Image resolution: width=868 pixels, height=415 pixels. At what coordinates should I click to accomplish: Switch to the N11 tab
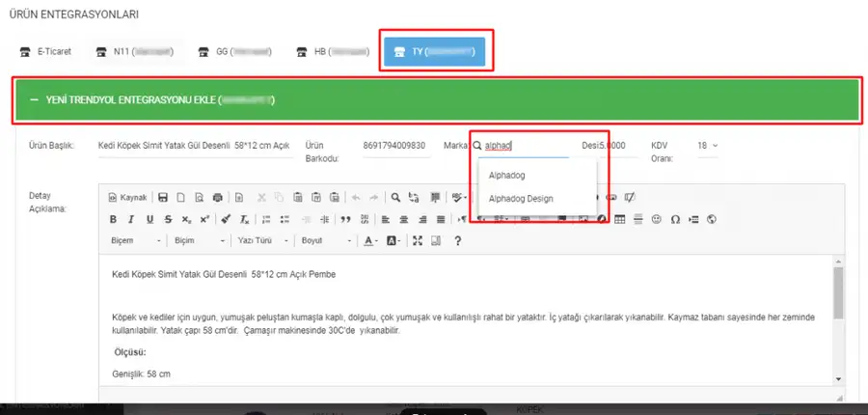coord(134,52)
